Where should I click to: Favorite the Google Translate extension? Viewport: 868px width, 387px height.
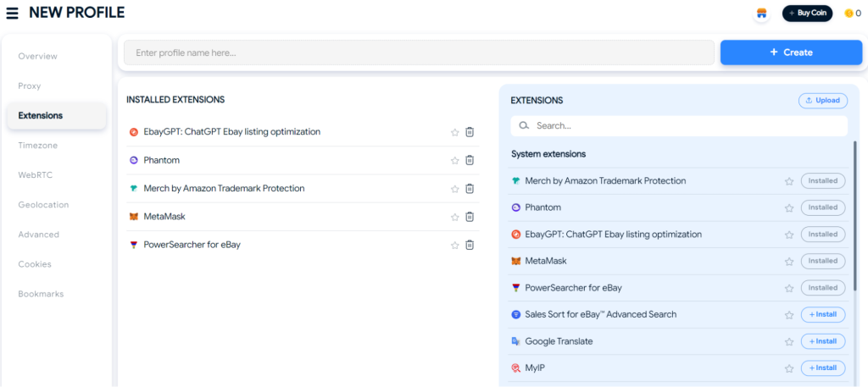coord(789,341)
